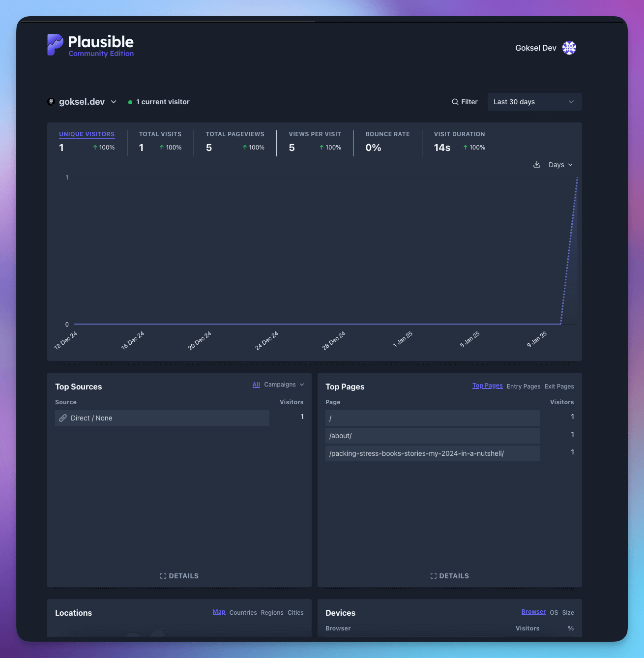Click the 9 Jan 25 axis label
The image size is (644, 658).
click(x=537, y=339)
